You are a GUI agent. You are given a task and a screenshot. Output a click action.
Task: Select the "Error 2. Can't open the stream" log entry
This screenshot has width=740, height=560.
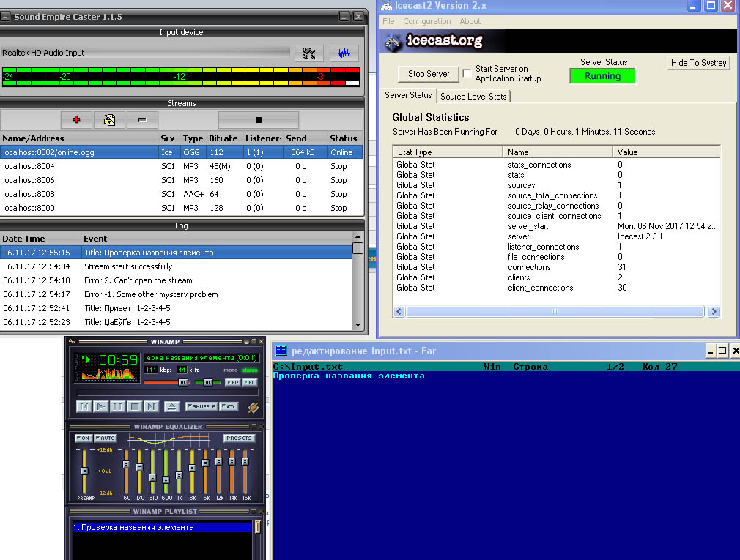pyautogui.click(x=176, y=280)
